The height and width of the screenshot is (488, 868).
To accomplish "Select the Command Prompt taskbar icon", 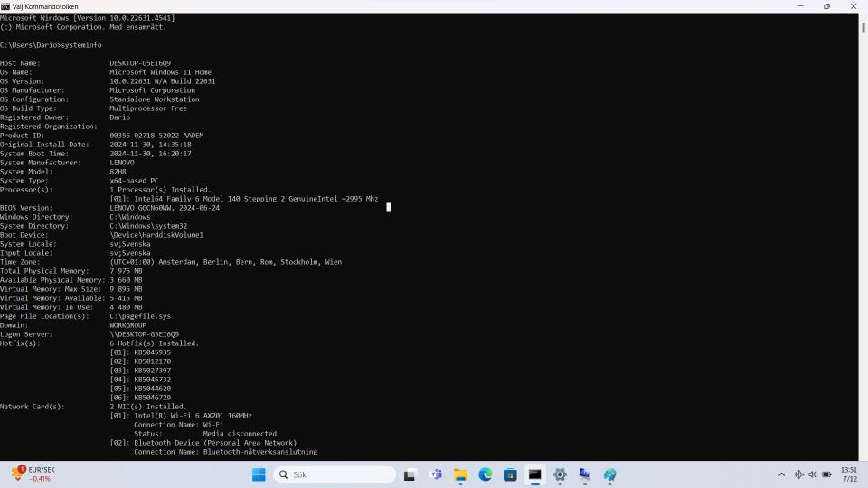I will [x=535, y=474].
